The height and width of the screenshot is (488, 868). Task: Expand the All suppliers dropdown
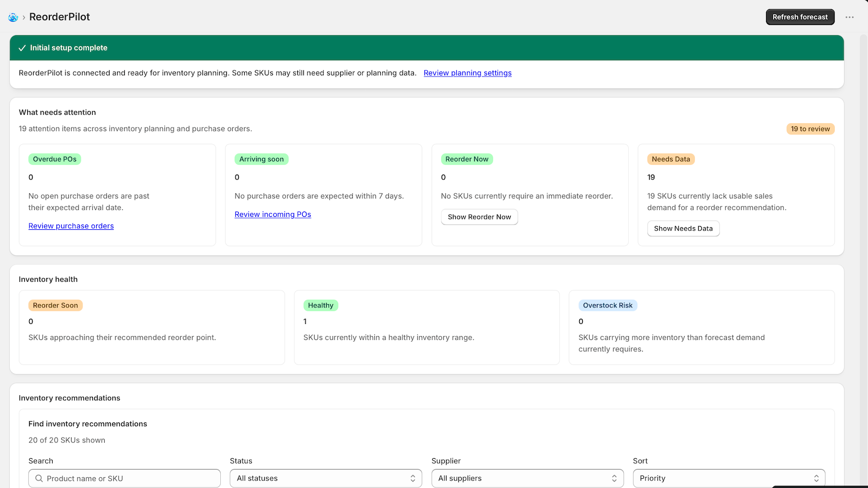point(527,478)
